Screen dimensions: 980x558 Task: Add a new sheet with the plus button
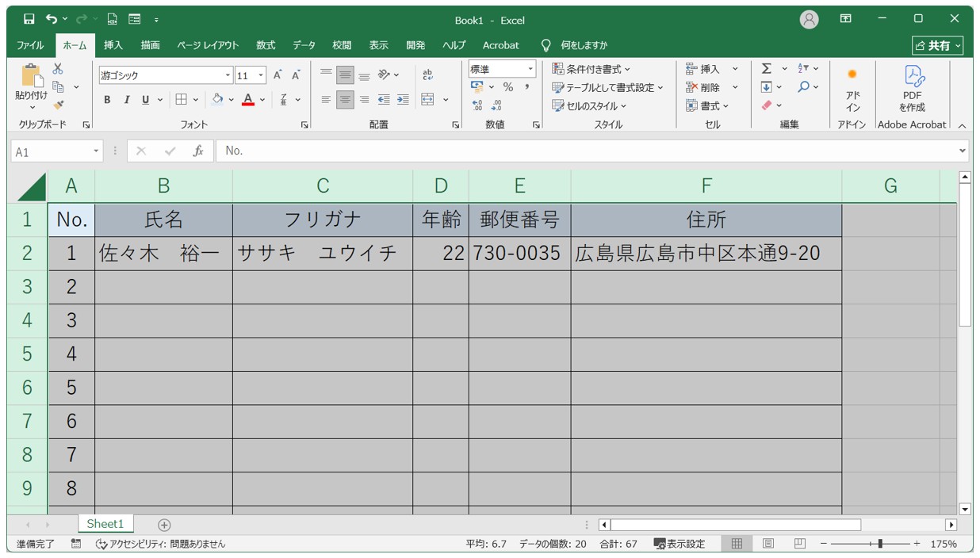pyautogui.click(x=164, y=525)
